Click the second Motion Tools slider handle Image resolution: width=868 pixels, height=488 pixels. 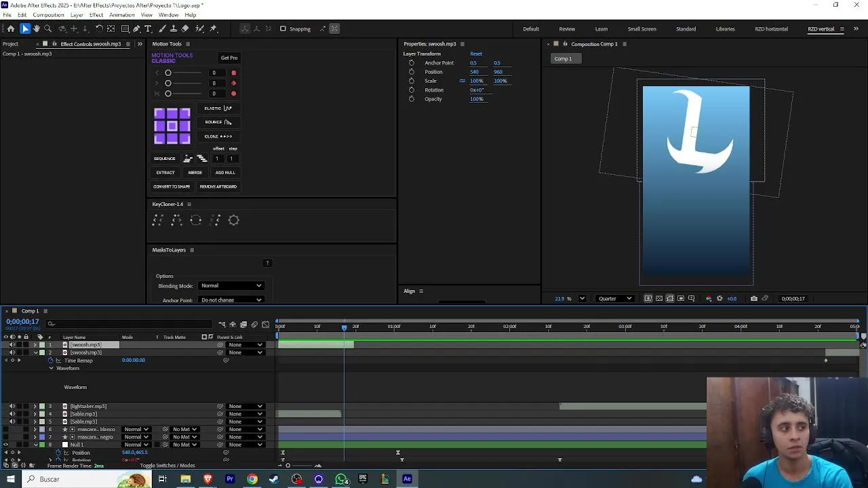[x=168, y=83]
